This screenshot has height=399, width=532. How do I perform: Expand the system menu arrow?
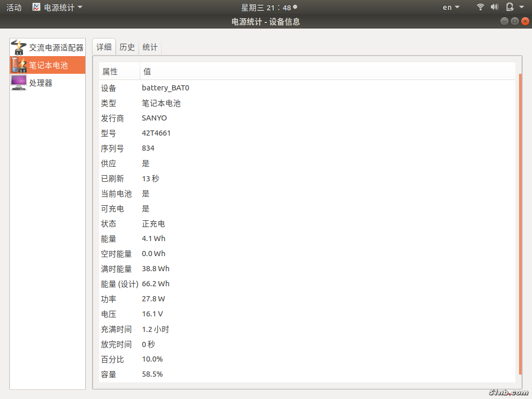[x=522, y=7]
